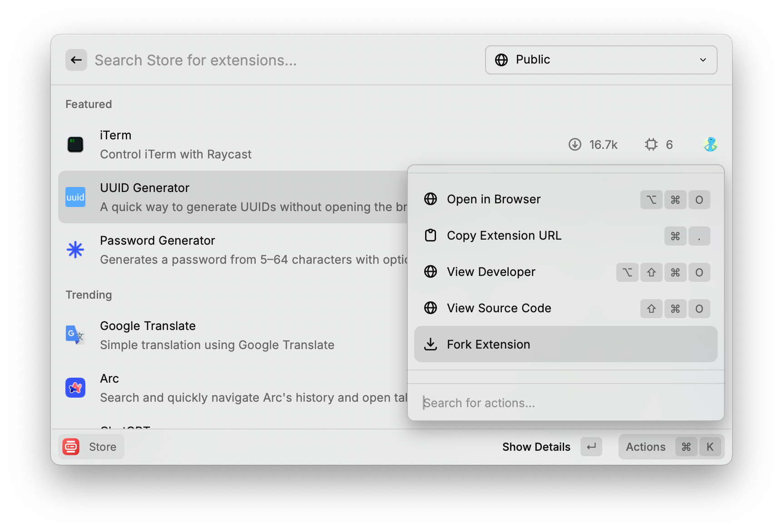Click the period key badge on Copy Extension URL
The width and height of the screenshot is (783, 532).
click(x=699, y=236)
